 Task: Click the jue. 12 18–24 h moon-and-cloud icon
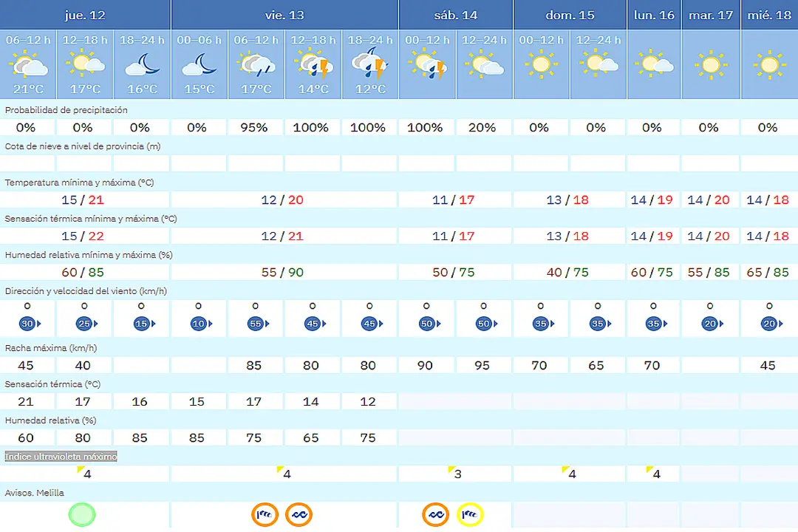pyautogui.click(x=142, y=65)
